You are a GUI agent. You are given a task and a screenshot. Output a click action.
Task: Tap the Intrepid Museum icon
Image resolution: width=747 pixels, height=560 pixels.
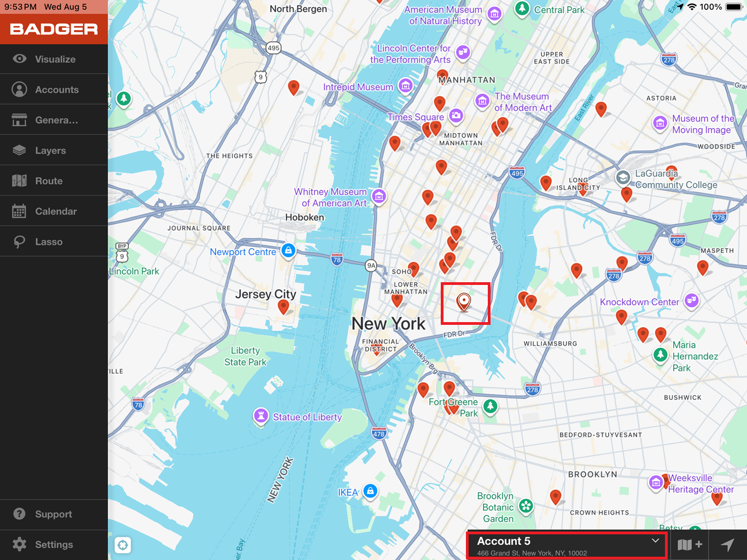(x=405, y=86)
